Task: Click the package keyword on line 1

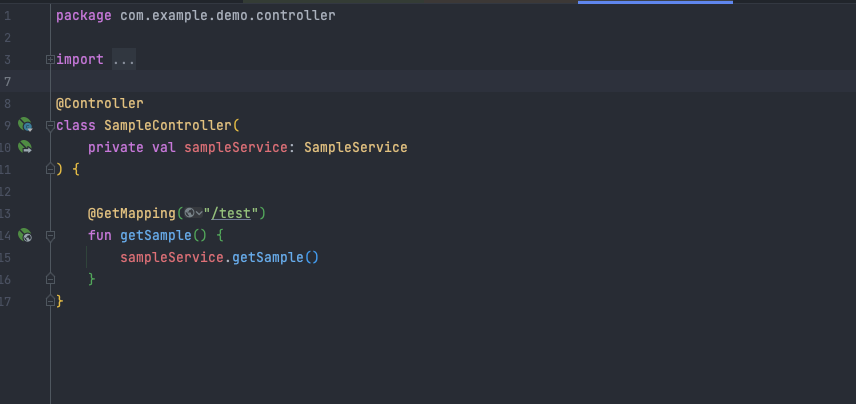Action: 84,15
